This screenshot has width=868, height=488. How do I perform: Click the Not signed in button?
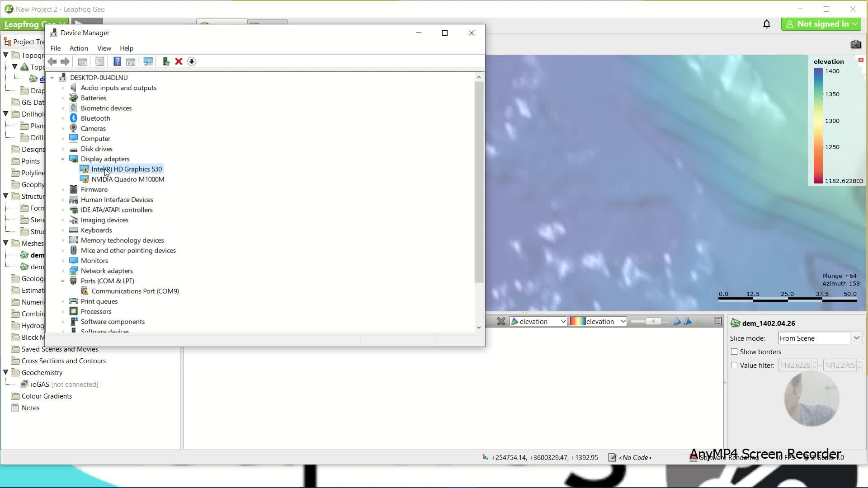pyautogui.click(x=821, y=24)
